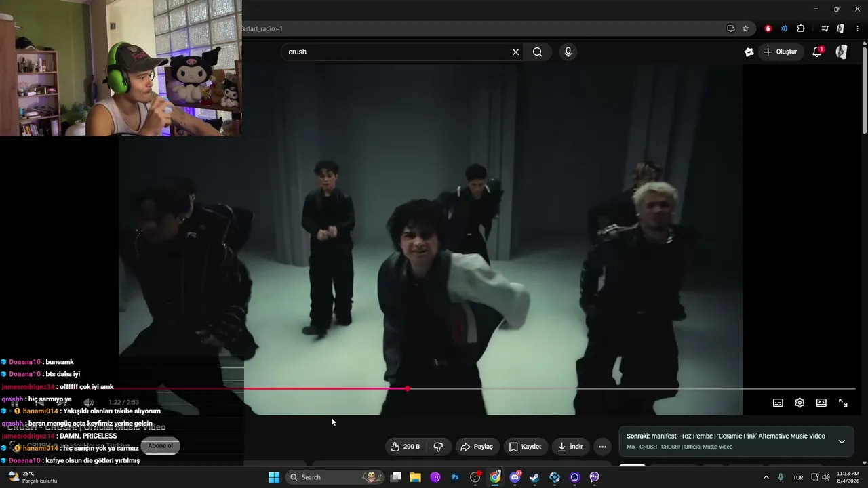Click the Paylaş share button

[x=476, y=447]
